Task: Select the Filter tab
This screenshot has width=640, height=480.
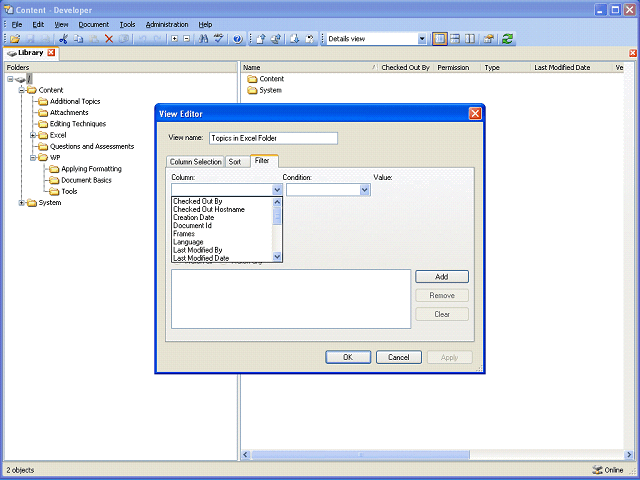Action: coord(262,161)
